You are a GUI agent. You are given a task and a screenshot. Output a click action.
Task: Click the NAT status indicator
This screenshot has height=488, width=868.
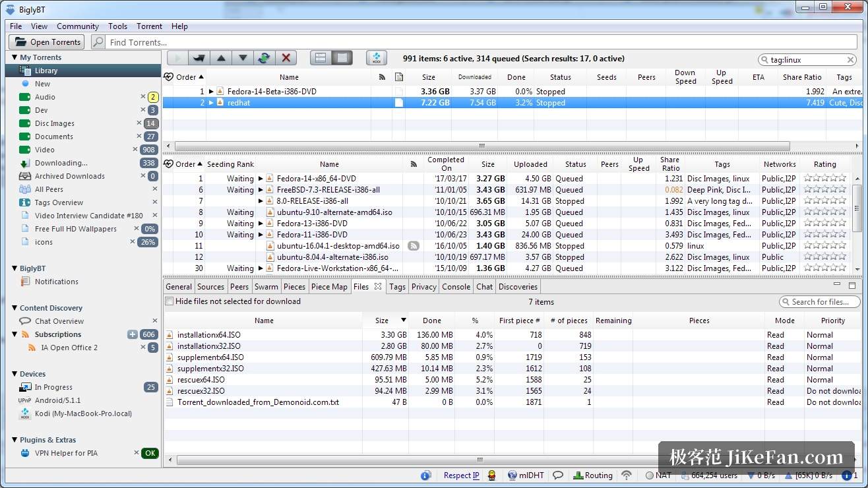[x=658, y=475]
